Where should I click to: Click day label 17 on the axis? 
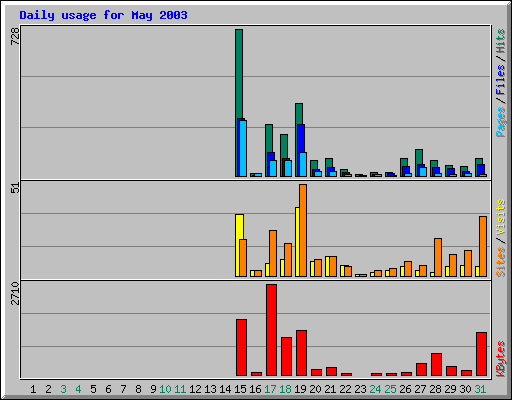pos(270,389)
